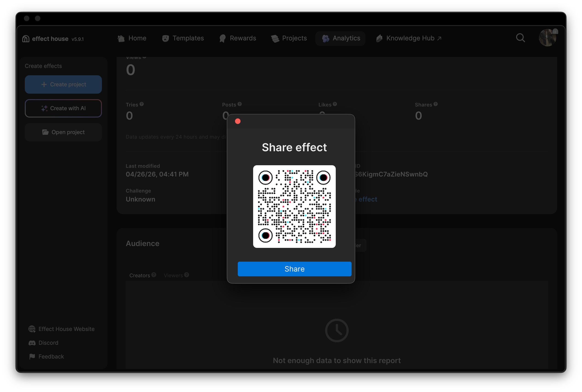The height and width of the screenshot is (392, 582).
Task: Click the help icon next to Shares
Action: click(436, 104)
